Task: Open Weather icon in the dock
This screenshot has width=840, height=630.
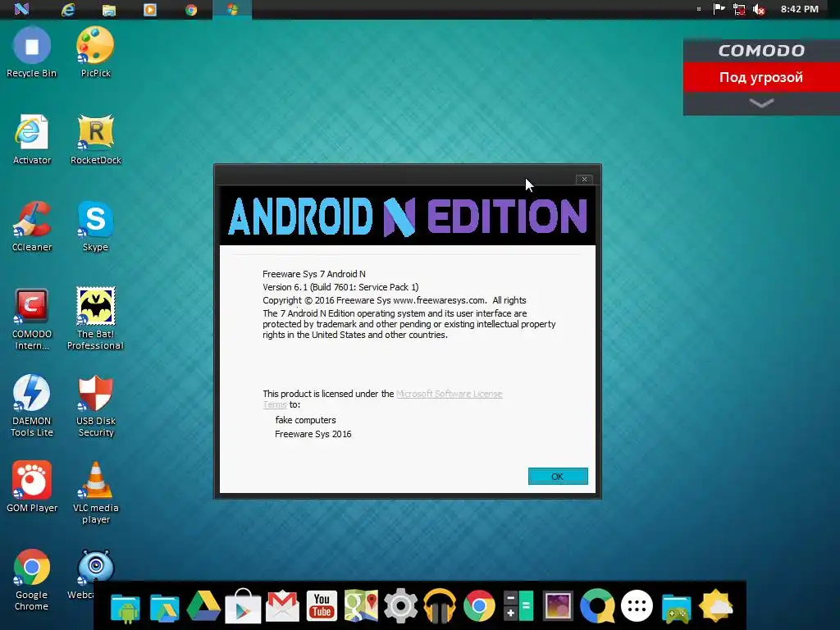Action: [716, 606]
